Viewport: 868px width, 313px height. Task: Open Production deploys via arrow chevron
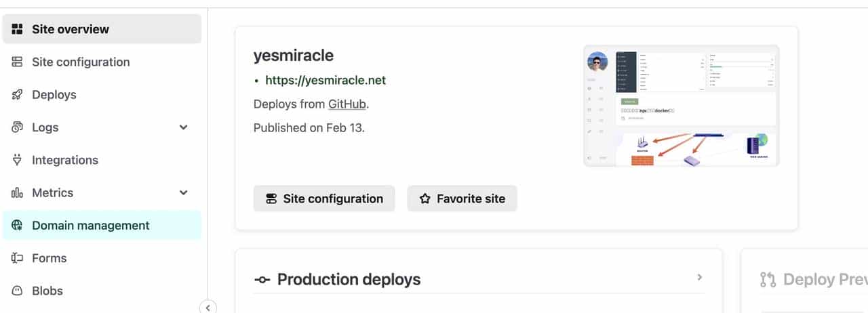[700, 277]
